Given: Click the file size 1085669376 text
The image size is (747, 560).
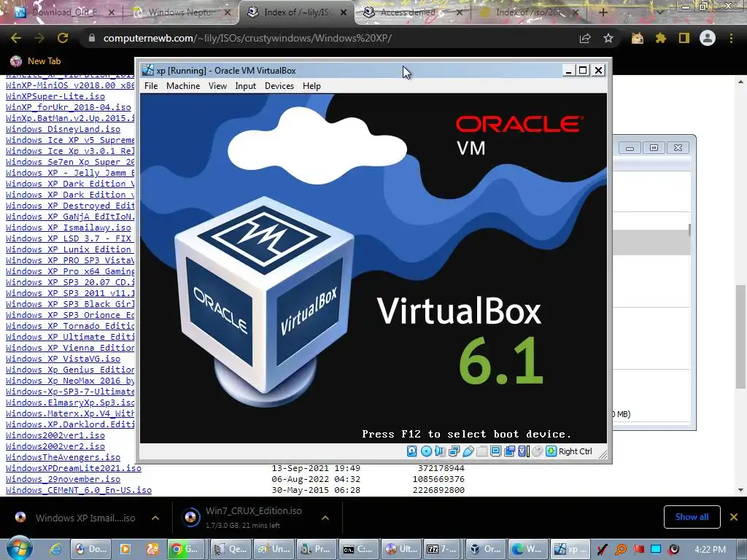Looking at the screenshot, I should point(438,480).
